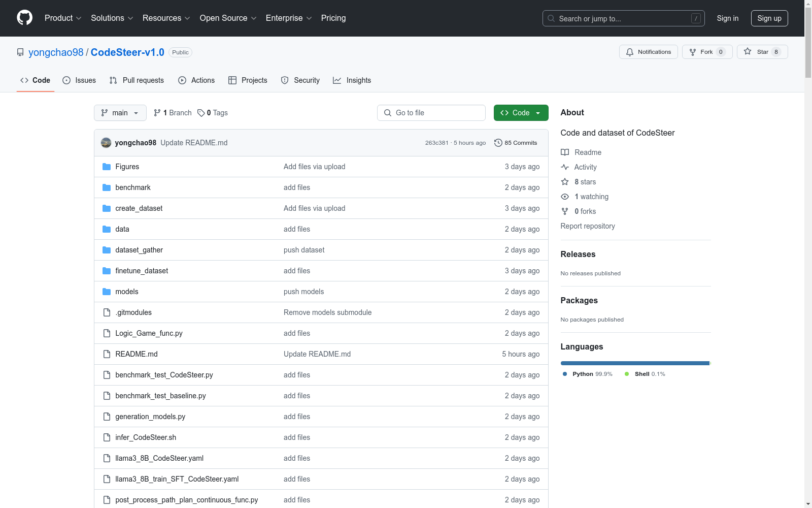
Task: Click the Notifications bell button
Action: click(x=649, y=52)
